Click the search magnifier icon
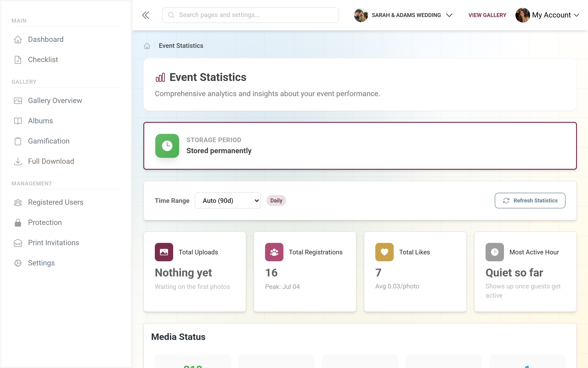Viewport: 588px width, 368px height. (x=171, y=15)
